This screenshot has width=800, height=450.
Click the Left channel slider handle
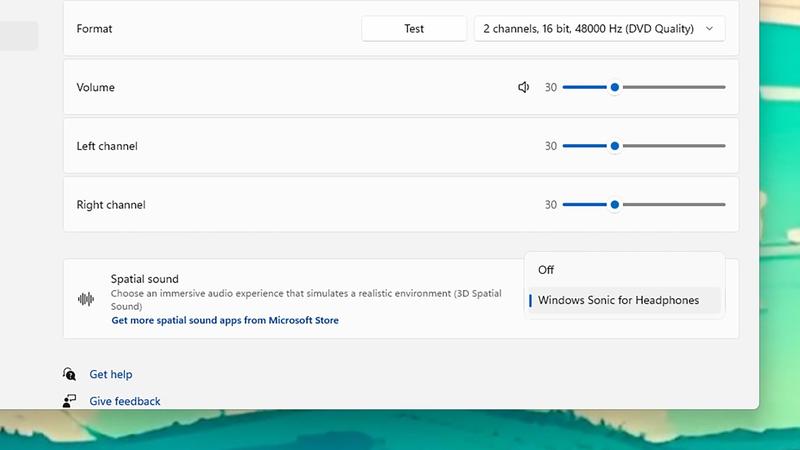pos(615,146)
